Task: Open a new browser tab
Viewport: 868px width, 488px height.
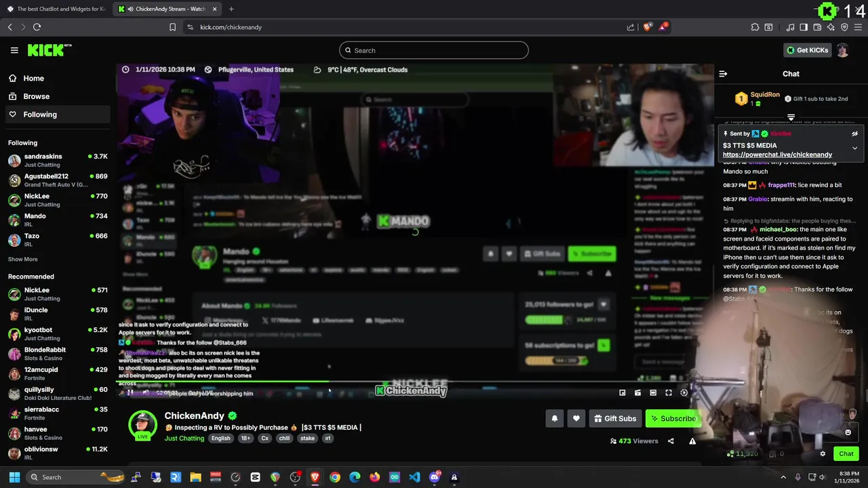Action: click(231, 9)
